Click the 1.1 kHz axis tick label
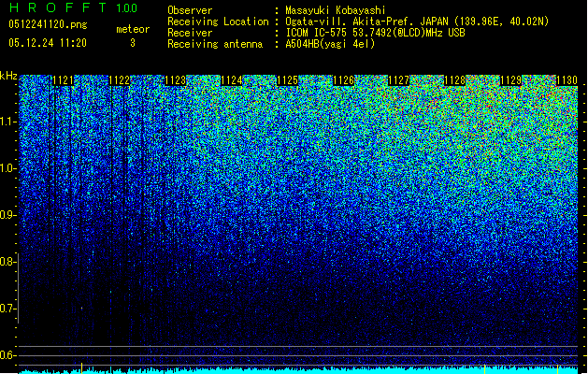This screenshot has height=374, width=588. 8,122
